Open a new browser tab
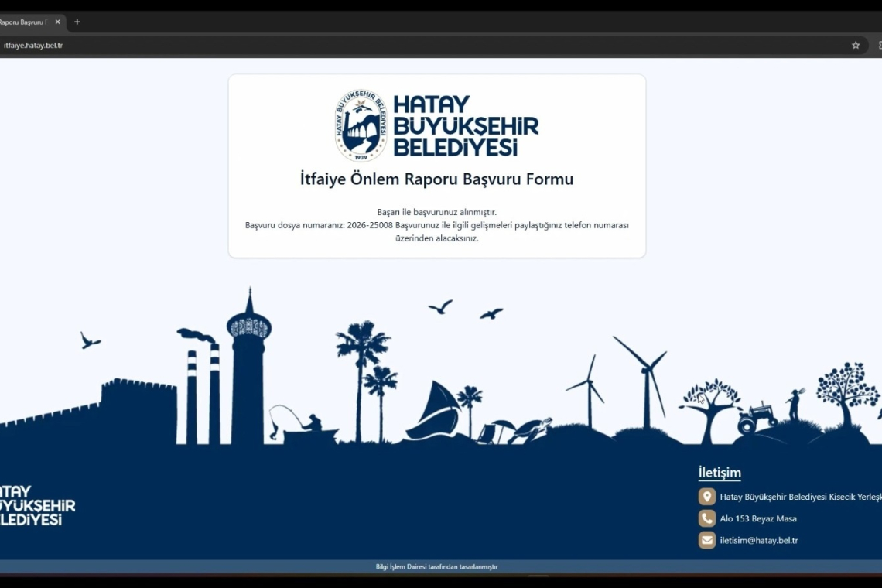Viewport: 882px width, 588px height. (x=77, y=22)
